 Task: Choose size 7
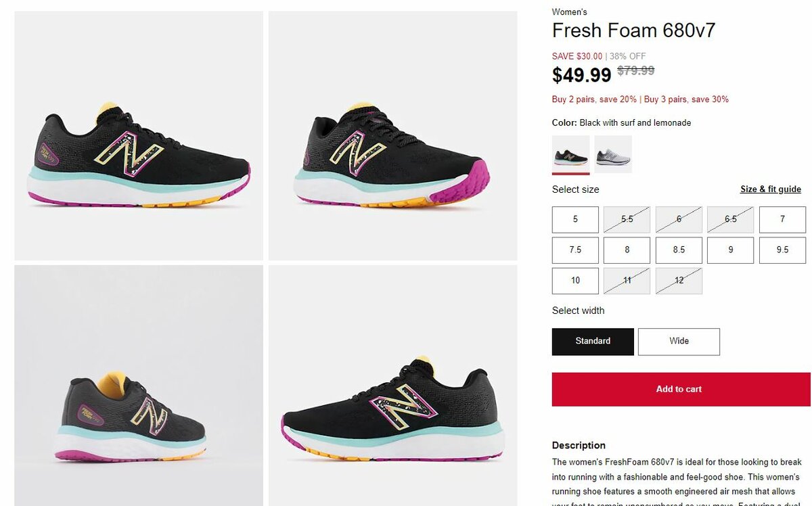[x=782, y=220]
